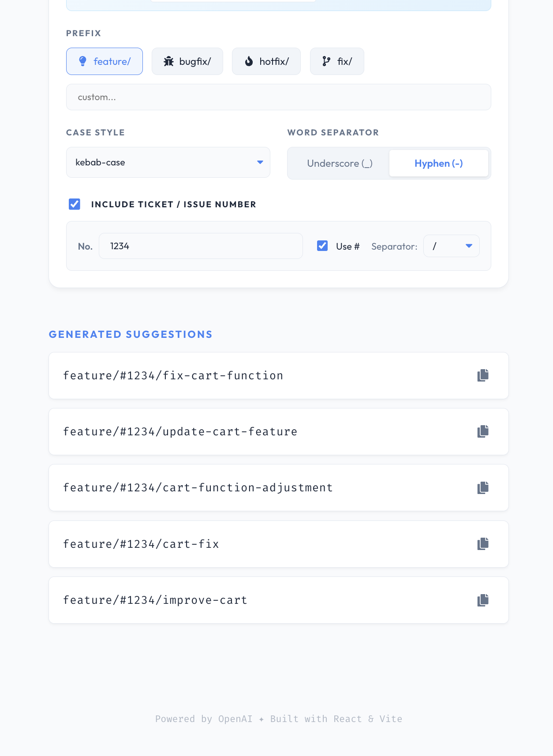The height and width of the screenshot is (756, 553).
Task: Open the kebab-case case style dropdown
Action: (x=168, y=162)
